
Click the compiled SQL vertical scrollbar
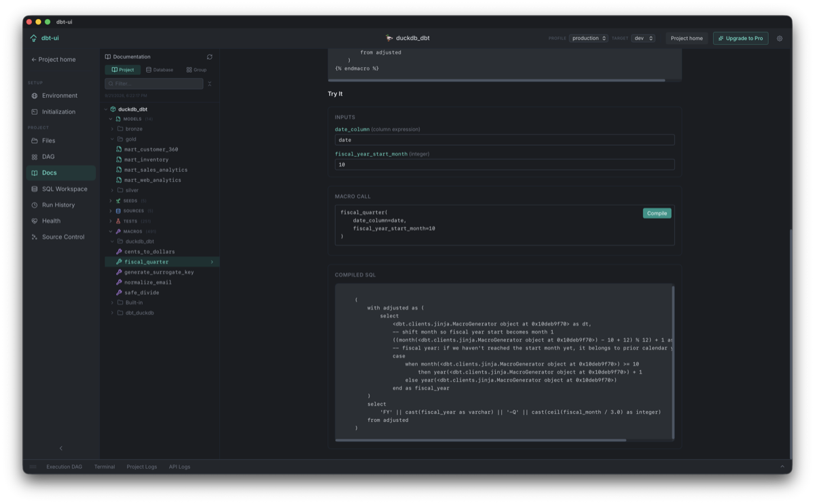(x=673, y=362)
